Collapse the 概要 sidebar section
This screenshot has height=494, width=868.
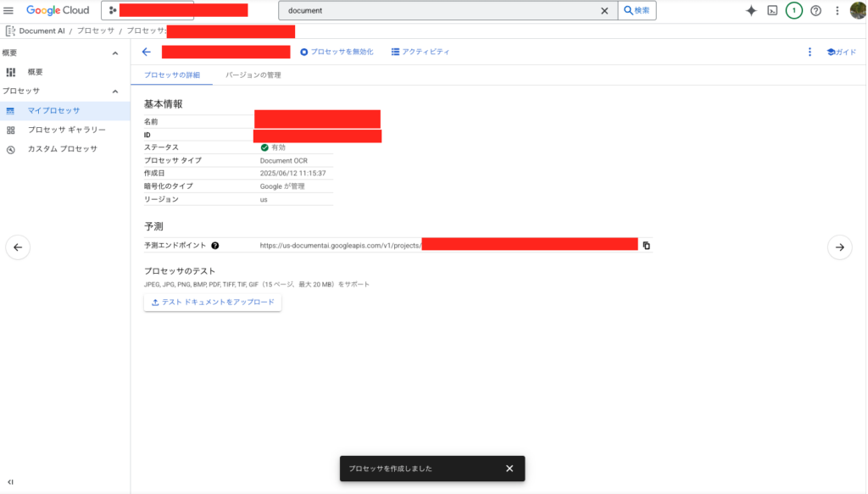(116, 53)
